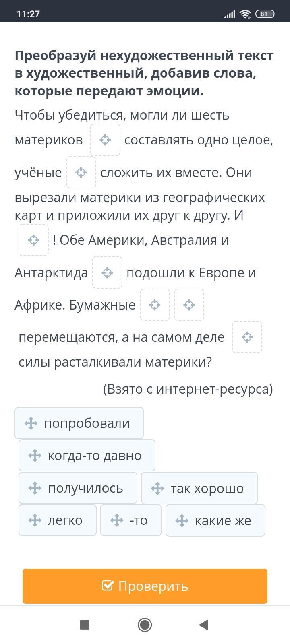Select the word chip 'когда-то давно'

(87, 455)
